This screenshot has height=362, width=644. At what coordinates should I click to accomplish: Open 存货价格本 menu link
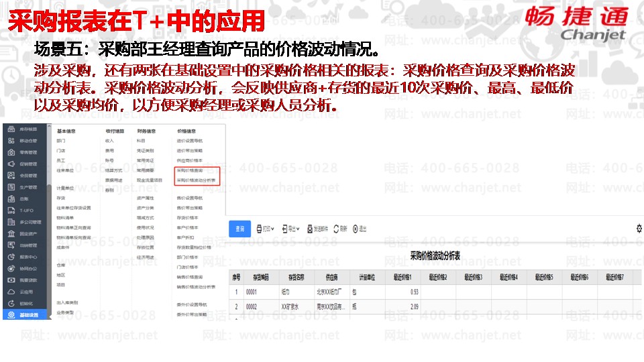pyautogui.click(x=188, y=218)
